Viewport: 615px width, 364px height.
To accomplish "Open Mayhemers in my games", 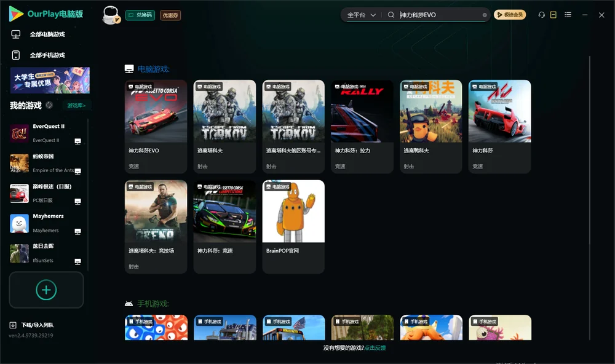I will tap(46, 224).
